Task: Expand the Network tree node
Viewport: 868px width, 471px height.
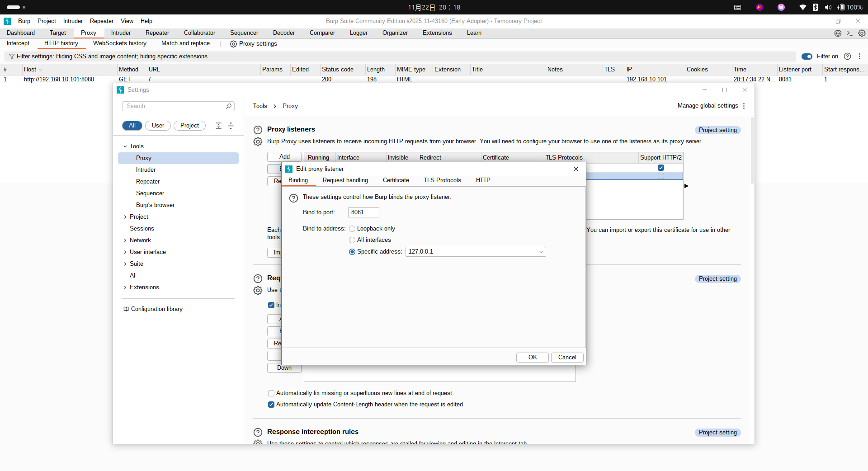Action: [125, 240]
